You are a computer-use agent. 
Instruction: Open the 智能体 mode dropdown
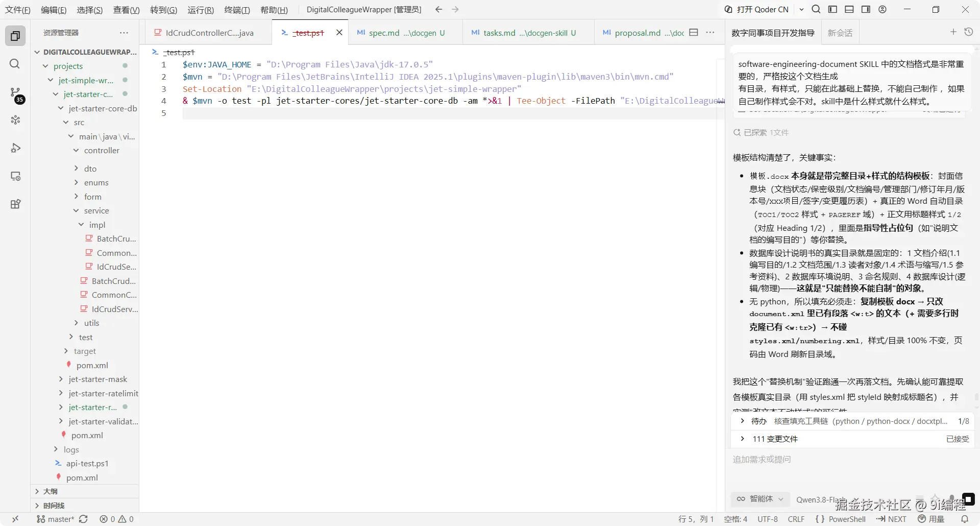point(760,499)
